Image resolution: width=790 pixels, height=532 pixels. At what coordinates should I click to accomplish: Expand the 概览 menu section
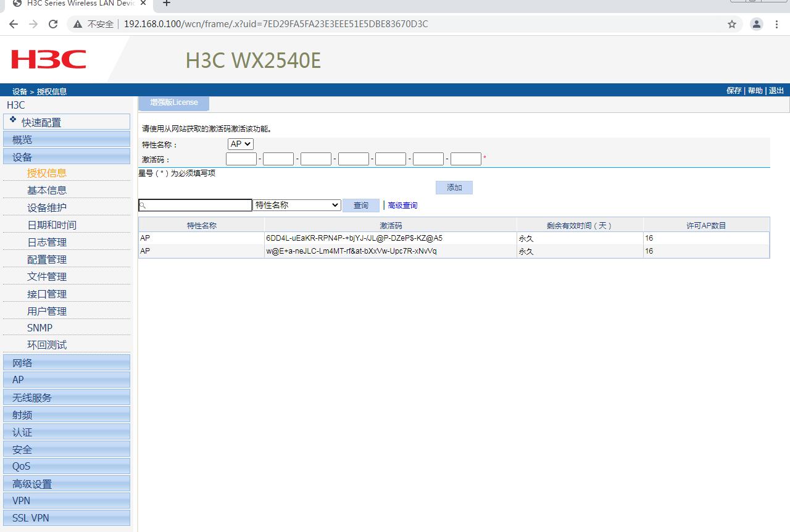67,139
